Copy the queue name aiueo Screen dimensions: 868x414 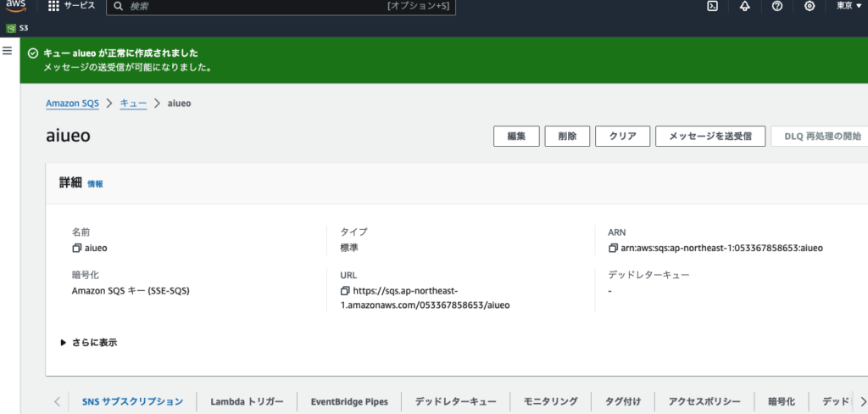pyautogui.click(x=76, y=249)
